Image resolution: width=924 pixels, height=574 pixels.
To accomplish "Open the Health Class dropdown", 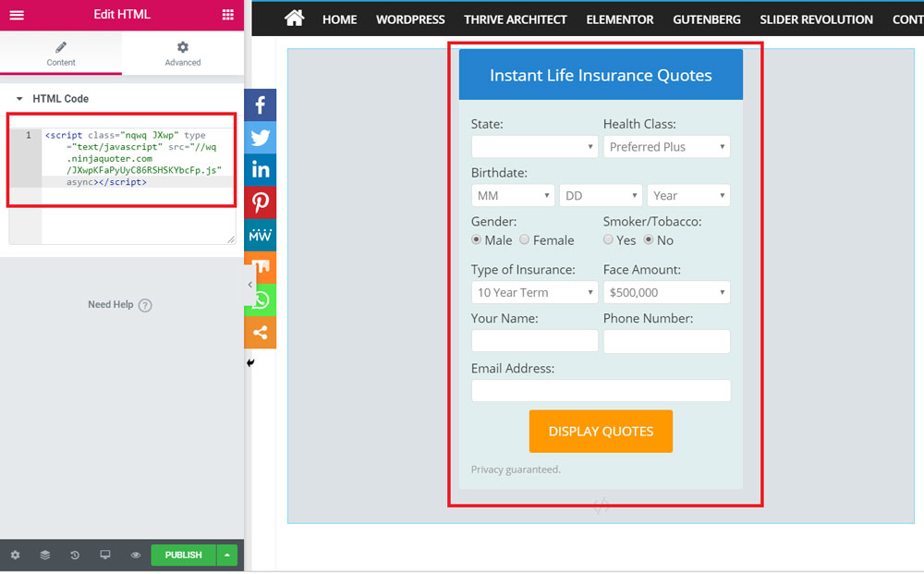I will click(x=666, y=147).
